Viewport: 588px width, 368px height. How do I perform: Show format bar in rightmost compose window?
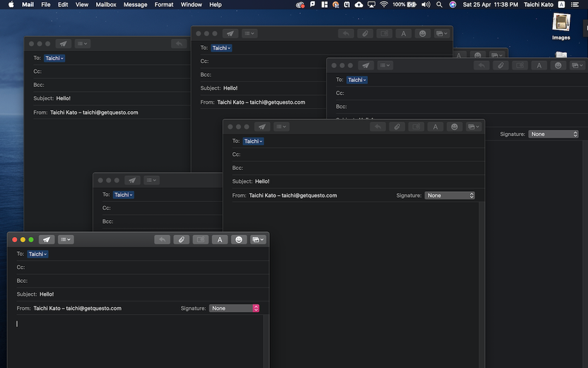pos(539,65)
